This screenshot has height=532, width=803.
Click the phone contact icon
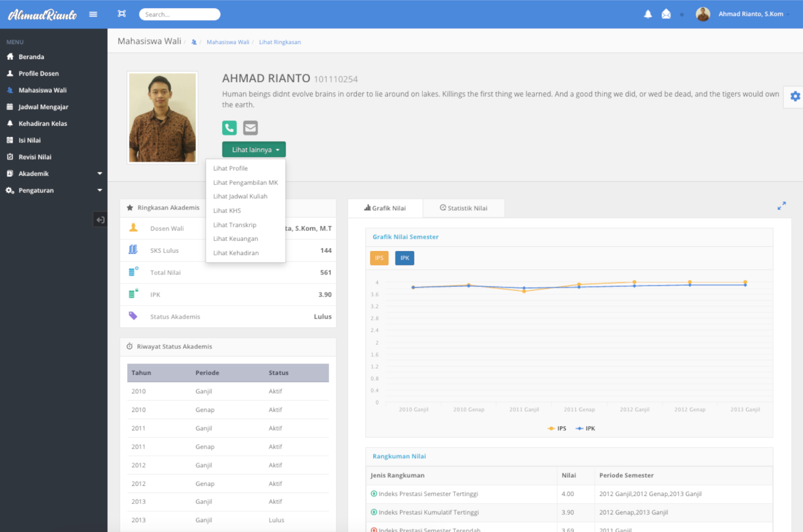tap(229, 128)
